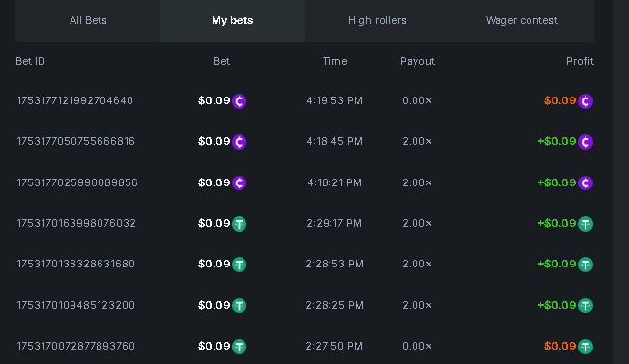Open the High rollers tab

(x=377, y=21)
